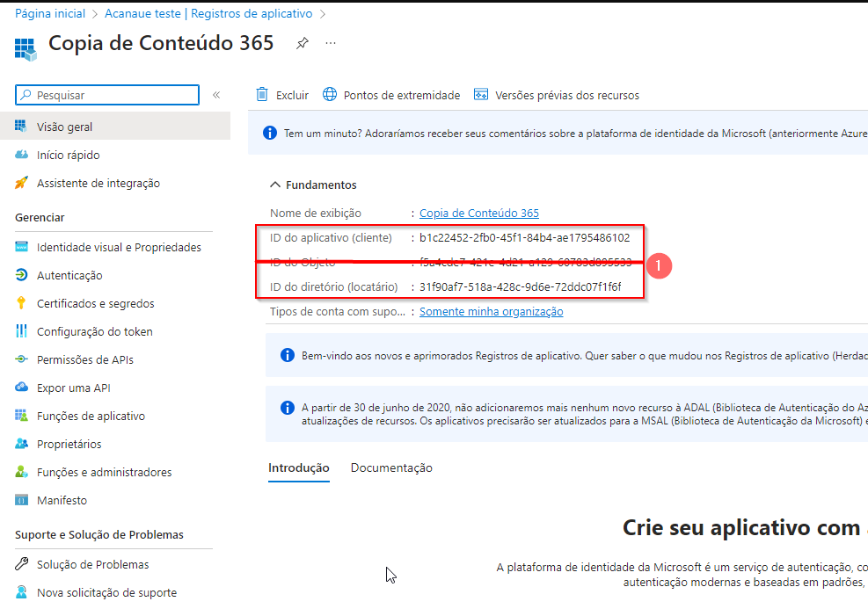The height and width of the screenshot is (616, 868).
Task: Switch to the Documentação tab
Action: (x=391, y=467)
